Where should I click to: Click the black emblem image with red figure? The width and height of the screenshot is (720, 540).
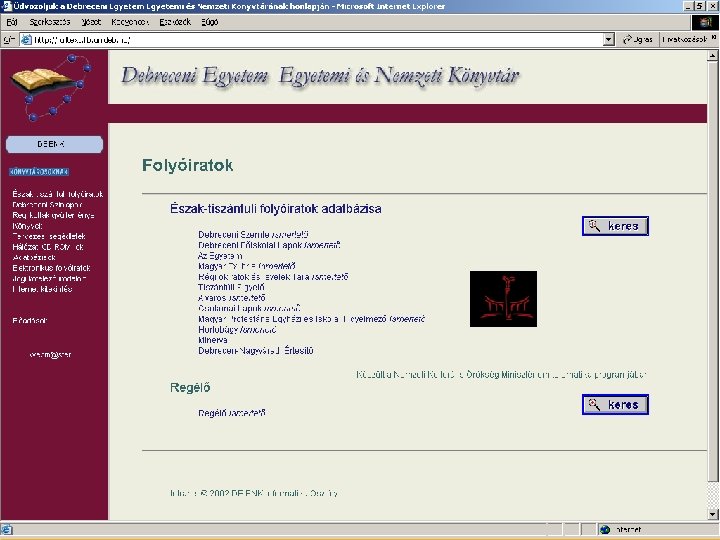coord(503,299)
